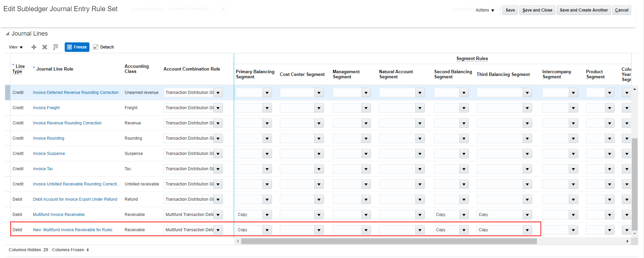Screen dimensions: 644x258
Task: Open the Multifund Invoice Receivable link
Action: [x=59, y=215]
